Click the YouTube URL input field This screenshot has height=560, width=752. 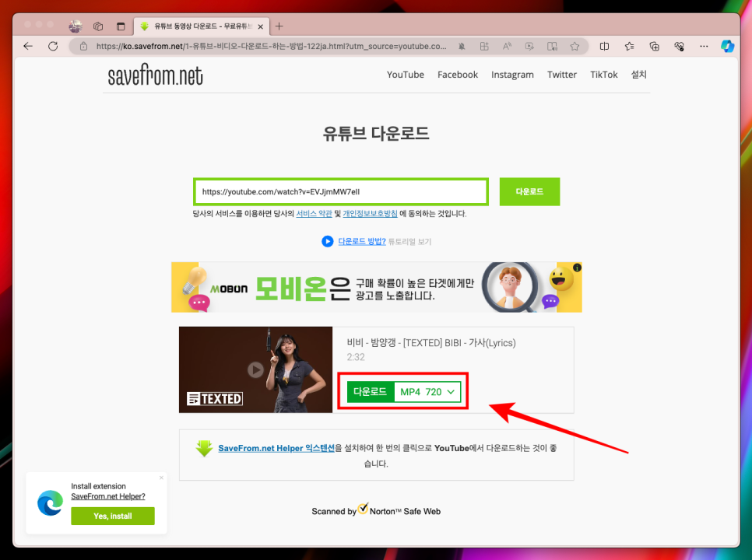[341, 191]
